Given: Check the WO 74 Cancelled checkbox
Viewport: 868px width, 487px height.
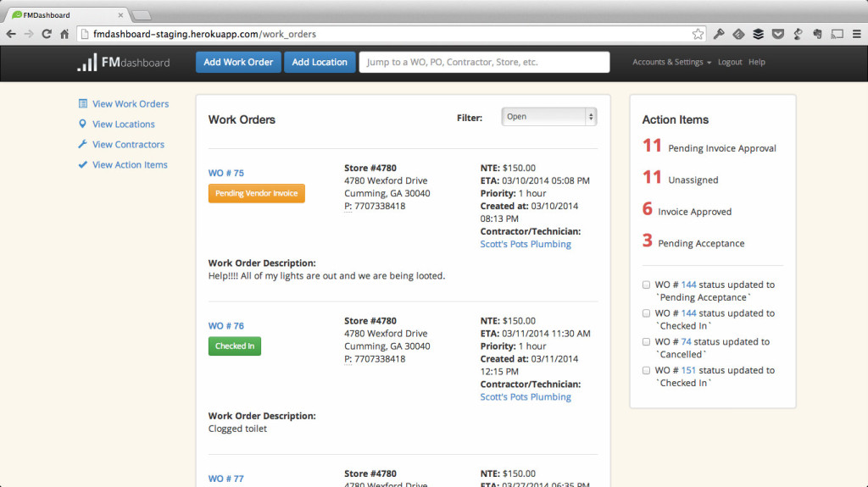Looking at the screenshot, I should pyautogui.click(x=646, y=341).
